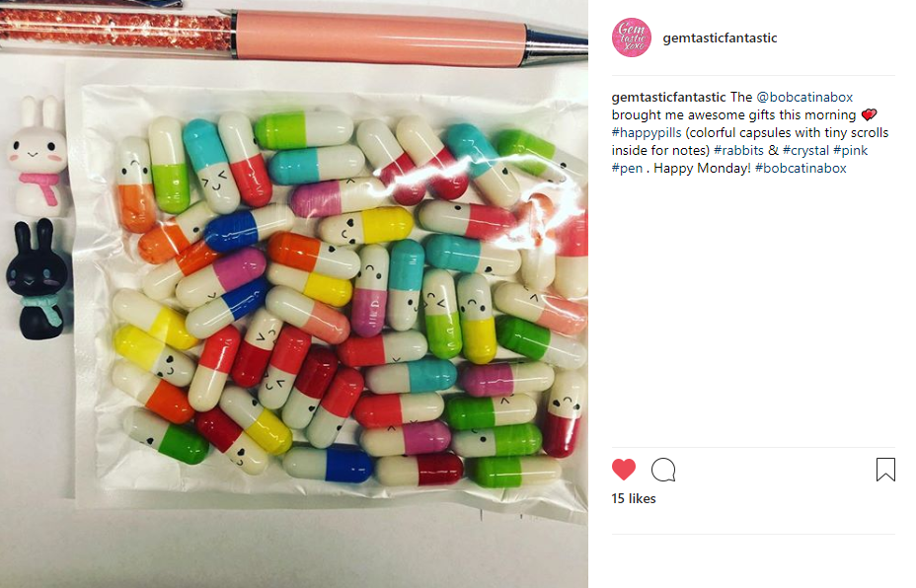The image size is (916, 588).
Task: Click the red heart emoji in caption
Action: pyautogui.click(x=870, y=114)
